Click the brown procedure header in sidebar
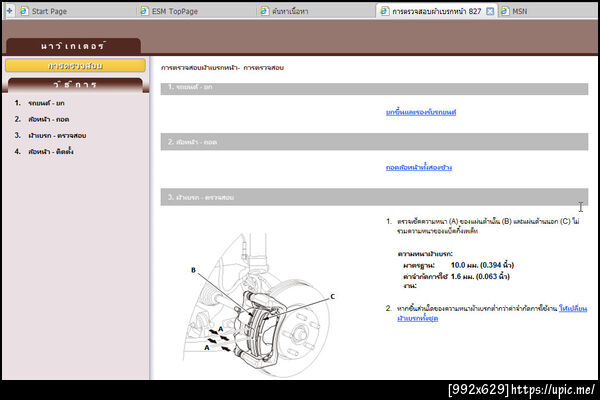 pyautogui.click(x=75, y=84)
